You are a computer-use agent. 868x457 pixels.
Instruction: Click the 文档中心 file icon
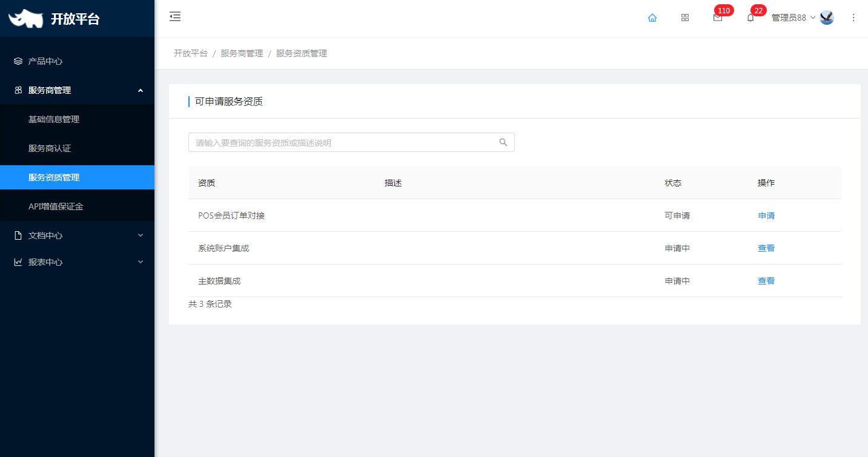18,235
